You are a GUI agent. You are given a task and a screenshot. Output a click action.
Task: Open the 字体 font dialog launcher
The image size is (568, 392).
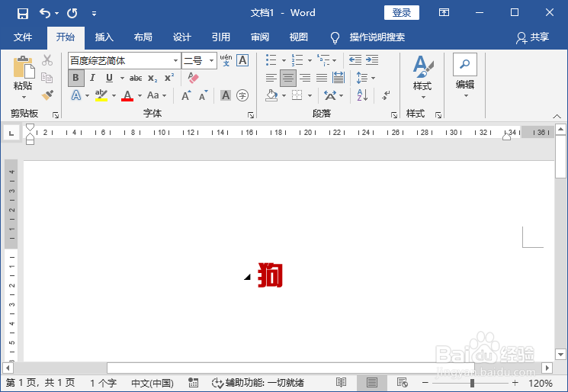pos(251,115)
